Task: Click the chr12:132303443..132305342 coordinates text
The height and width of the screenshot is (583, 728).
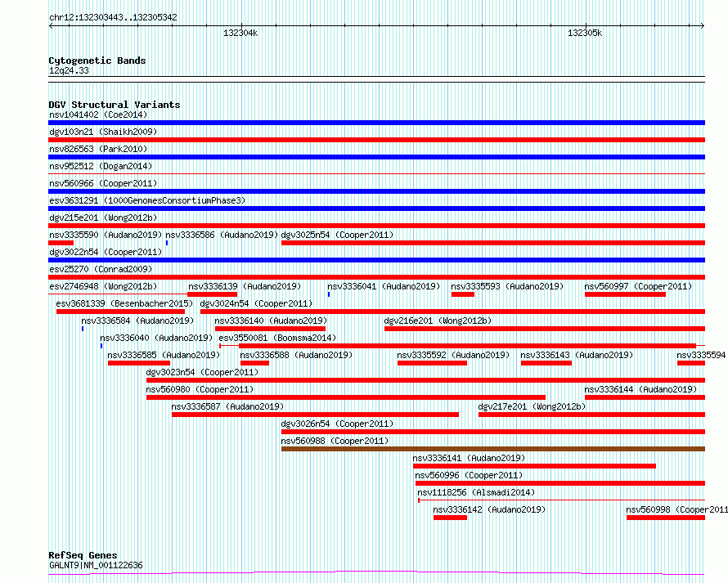Action: [113, 17]
